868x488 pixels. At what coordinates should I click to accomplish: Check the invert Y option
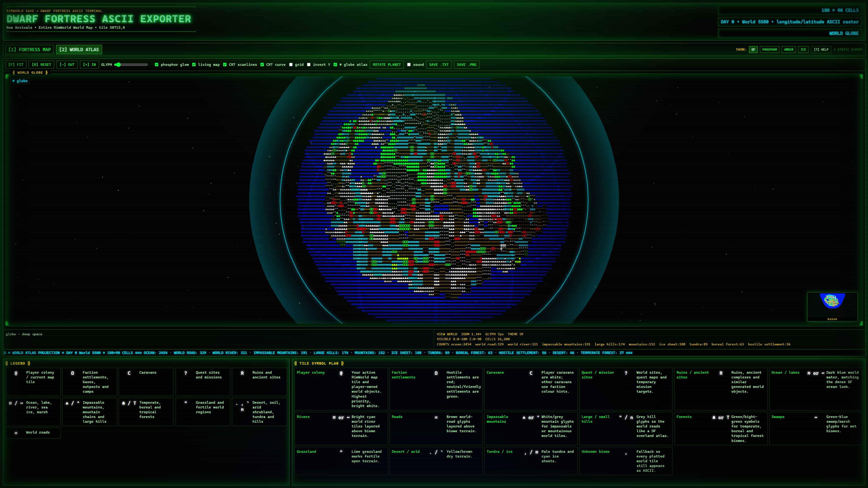(309, 65)
